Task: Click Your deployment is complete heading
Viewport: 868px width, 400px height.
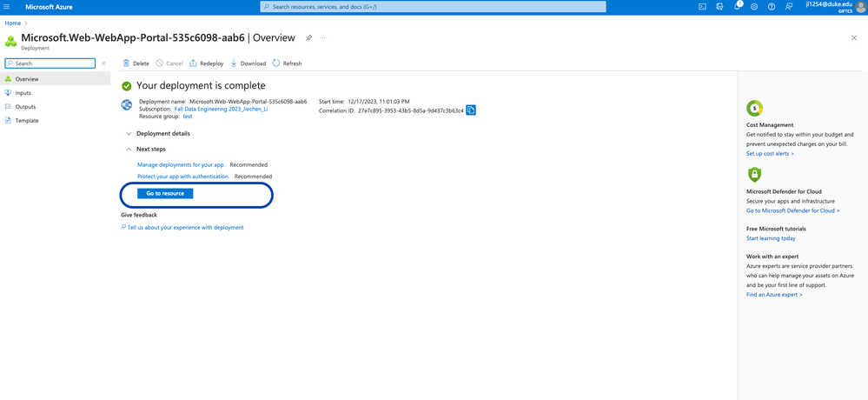Action: pyautogui.click(x=201, y=85)
